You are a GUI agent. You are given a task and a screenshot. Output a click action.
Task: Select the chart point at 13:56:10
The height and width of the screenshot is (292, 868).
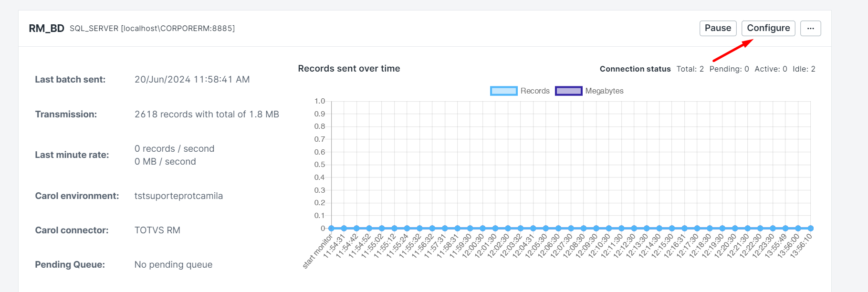(x=810, y=229)
